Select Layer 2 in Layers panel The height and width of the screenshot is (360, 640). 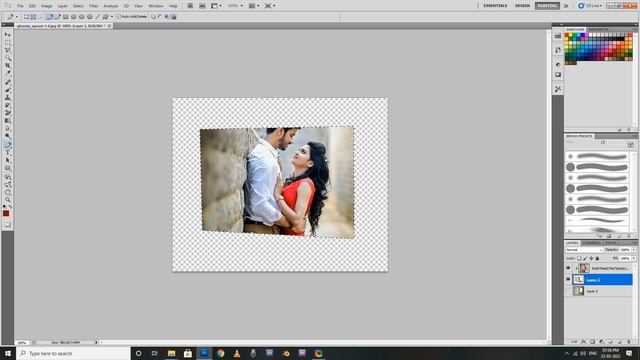603,291
